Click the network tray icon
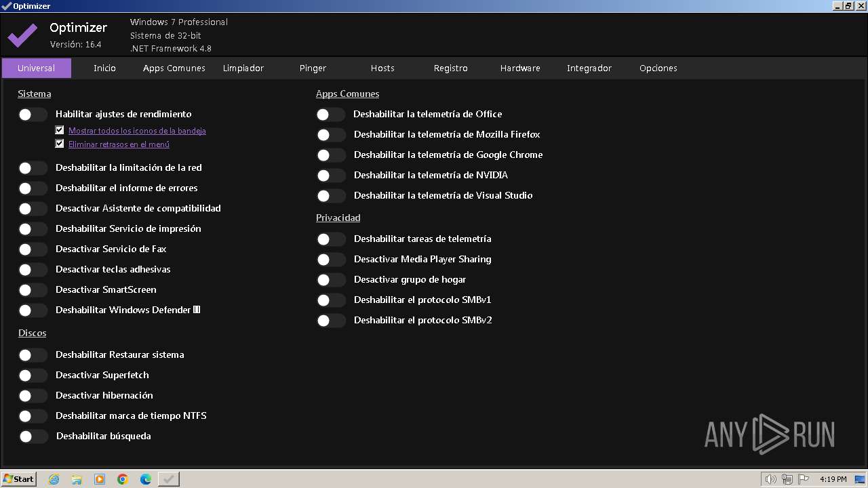The width and height of the screenshot is (868, 488). (787, 479)
